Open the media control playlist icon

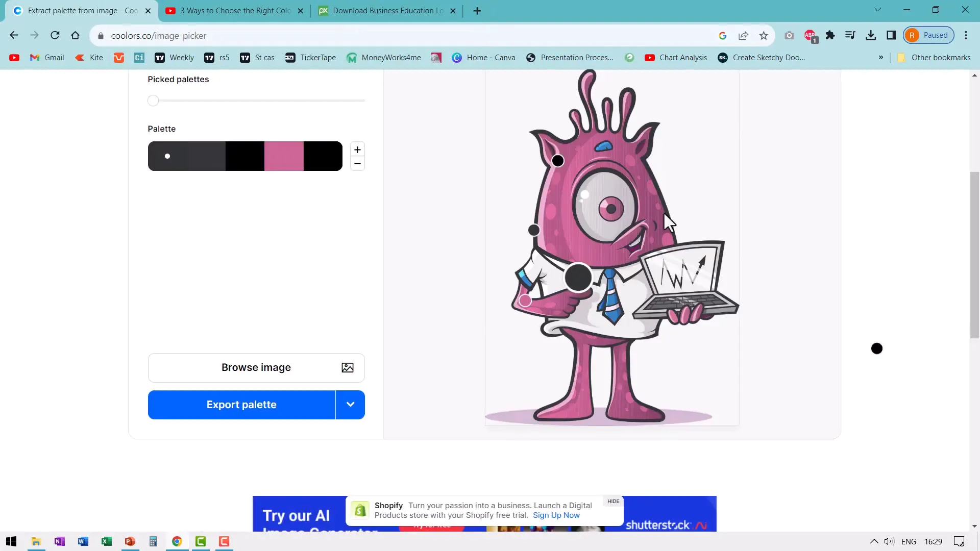(850, 35)
